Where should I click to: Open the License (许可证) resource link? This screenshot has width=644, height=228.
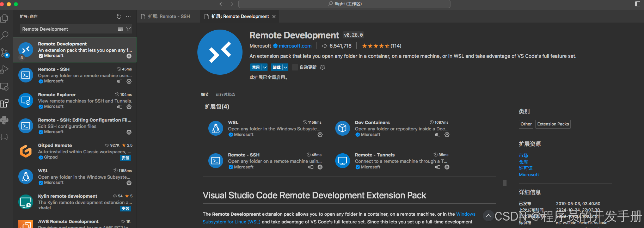pos(526,168)
